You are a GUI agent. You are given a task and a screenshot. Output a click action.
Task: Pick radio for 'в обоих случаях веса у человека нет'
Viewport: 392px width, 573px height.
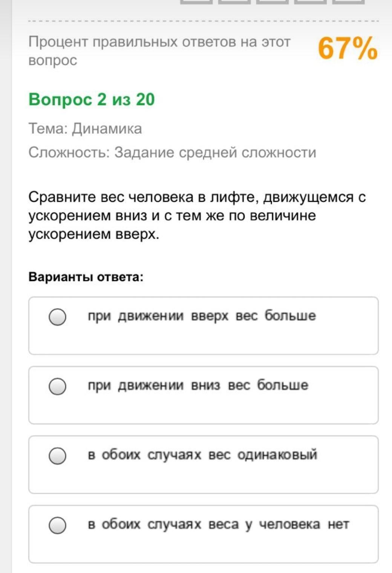pos(58,525)
